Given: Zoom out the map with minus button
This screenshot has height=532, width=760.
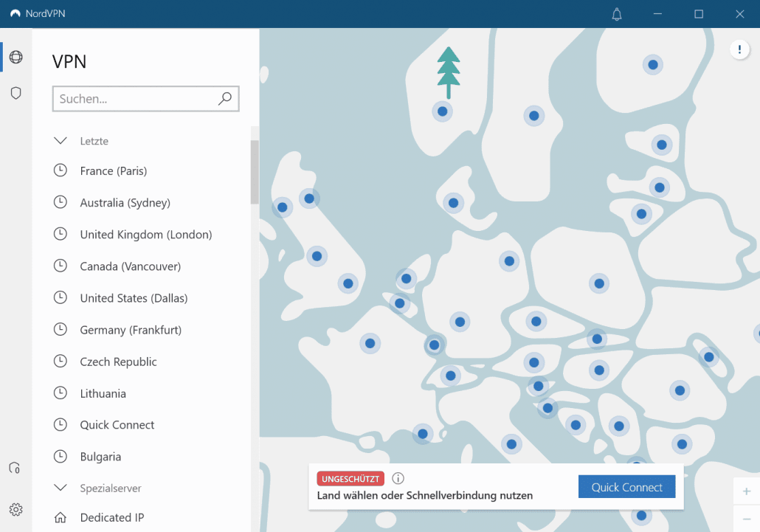Looking at the screenshot, I should (746, 519).
